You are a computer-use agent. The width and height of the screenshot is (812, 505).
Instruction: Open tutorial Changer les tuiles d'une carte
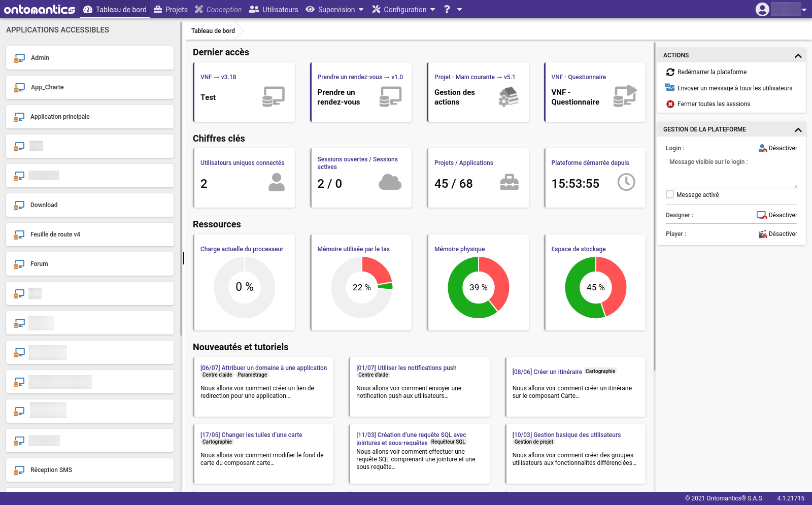point(251,435)
